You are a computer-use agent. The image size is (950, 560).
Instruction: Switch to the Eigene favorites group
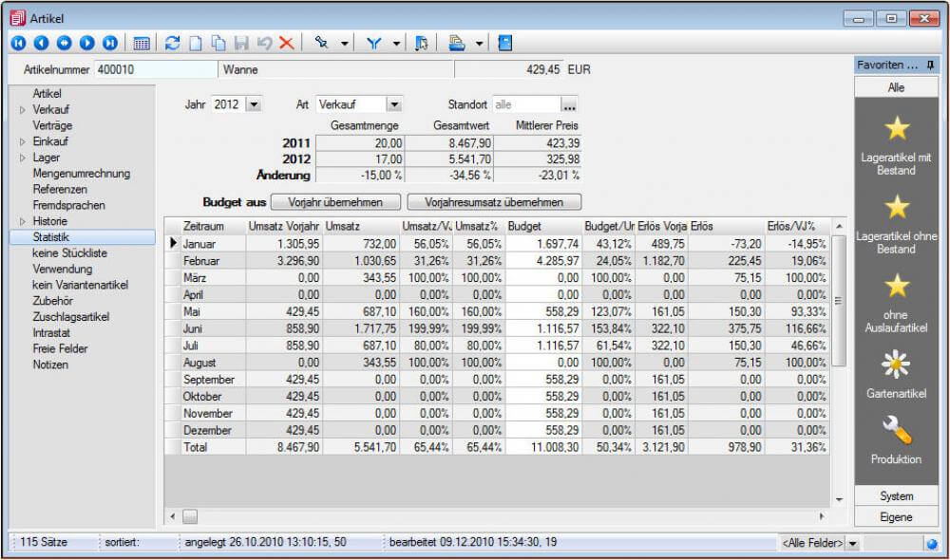pos(896,517)
